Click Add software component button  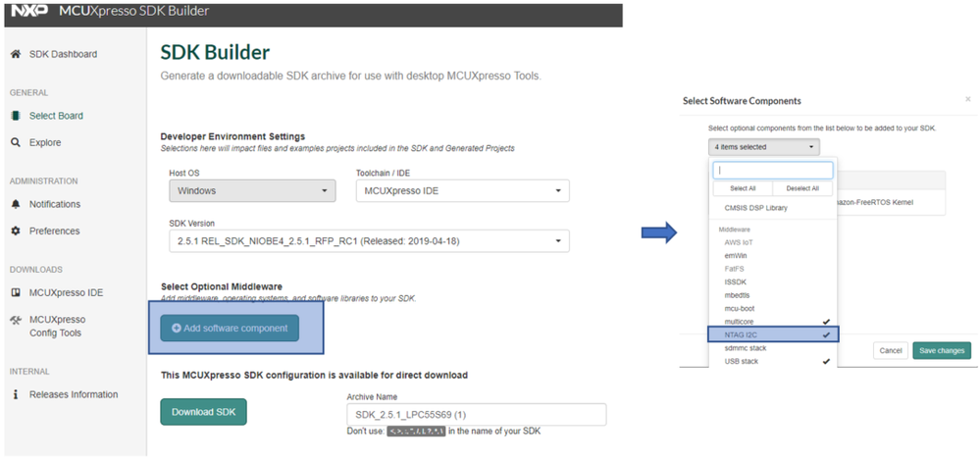(x=230, y=328)
